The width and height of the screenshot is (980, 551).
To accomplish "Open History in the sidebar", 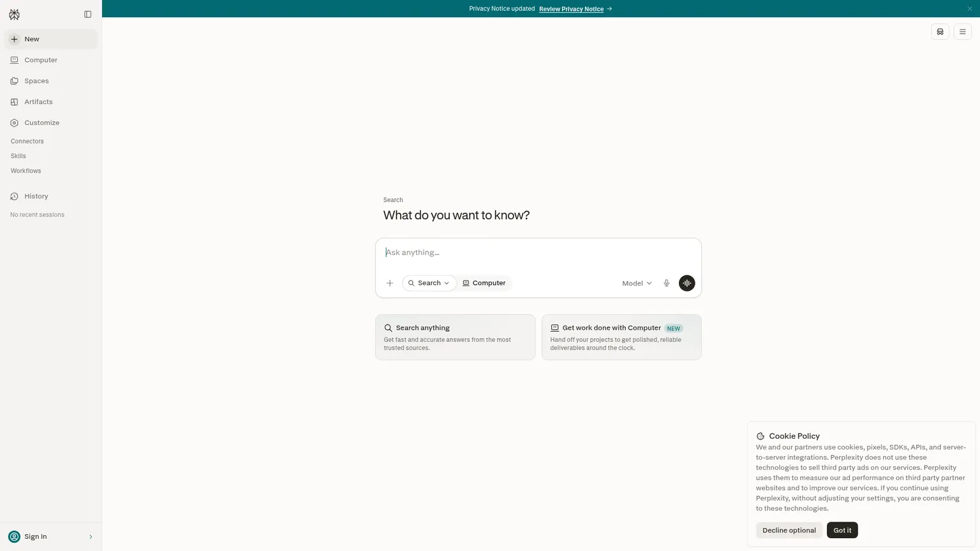I will [51, 196].
